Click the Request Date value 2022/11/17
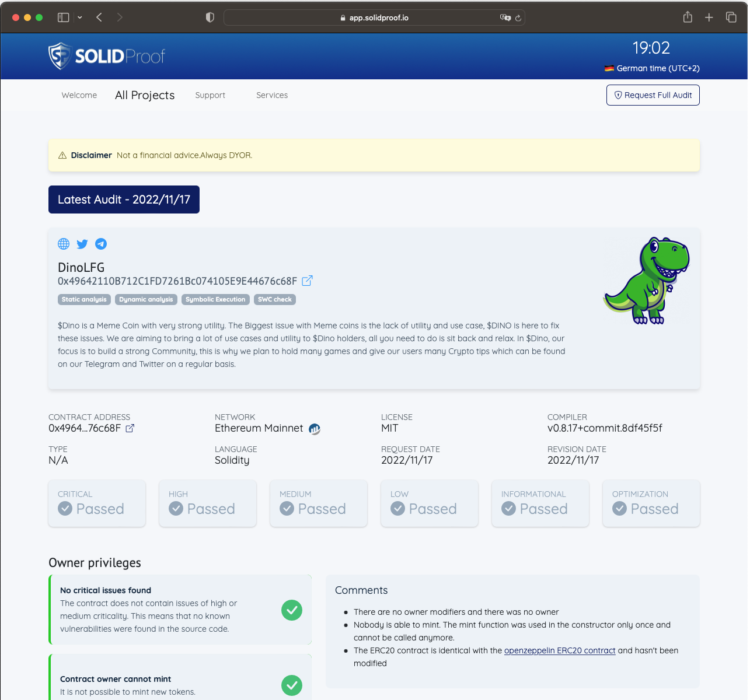 [407, 460]
